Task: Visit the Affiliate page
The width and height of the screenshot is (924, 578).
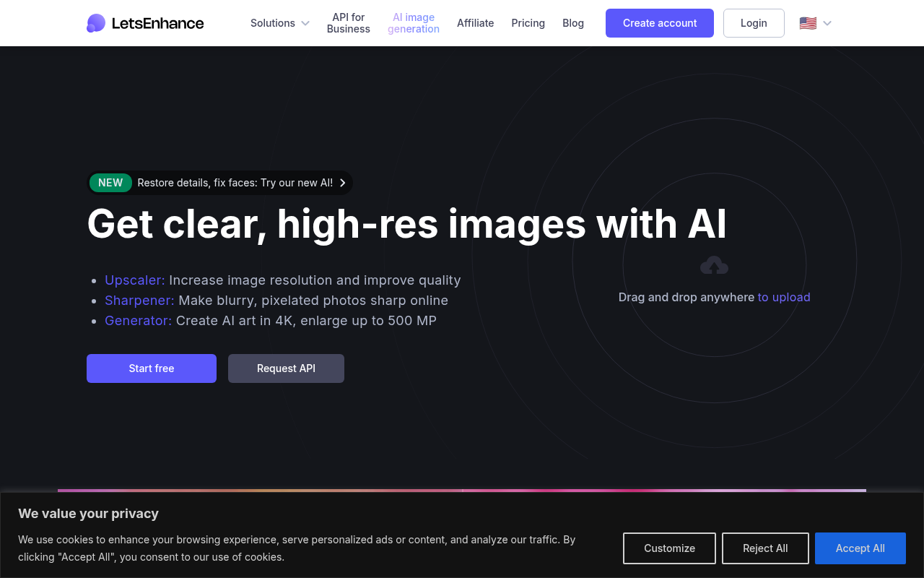Action: 475,23
